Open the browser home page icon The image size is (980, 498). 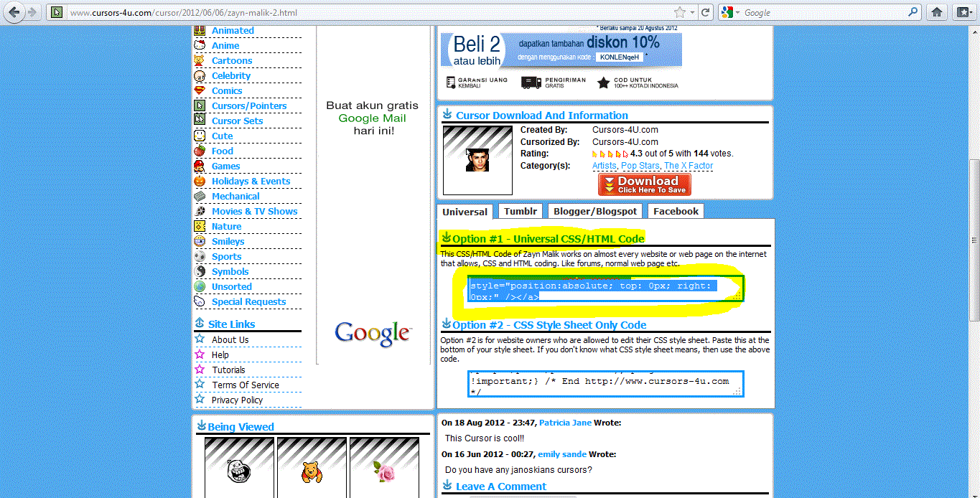coord(936,12)
